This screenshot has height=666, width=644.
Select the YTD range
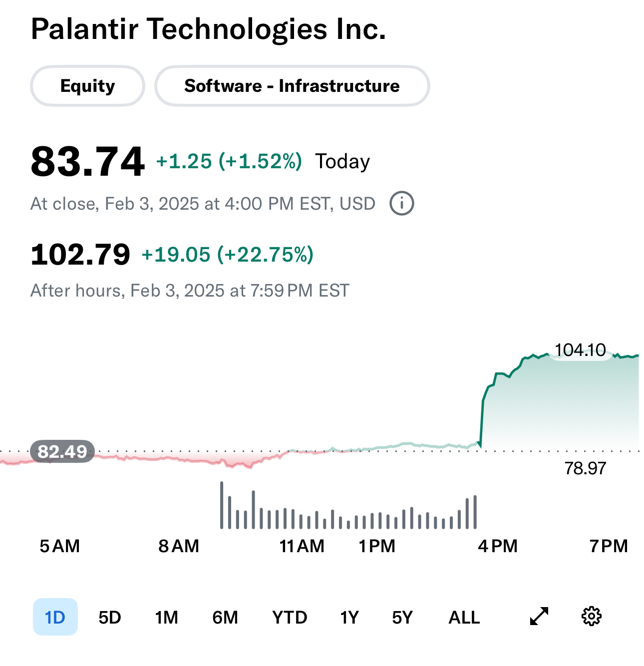pos(290,618)
